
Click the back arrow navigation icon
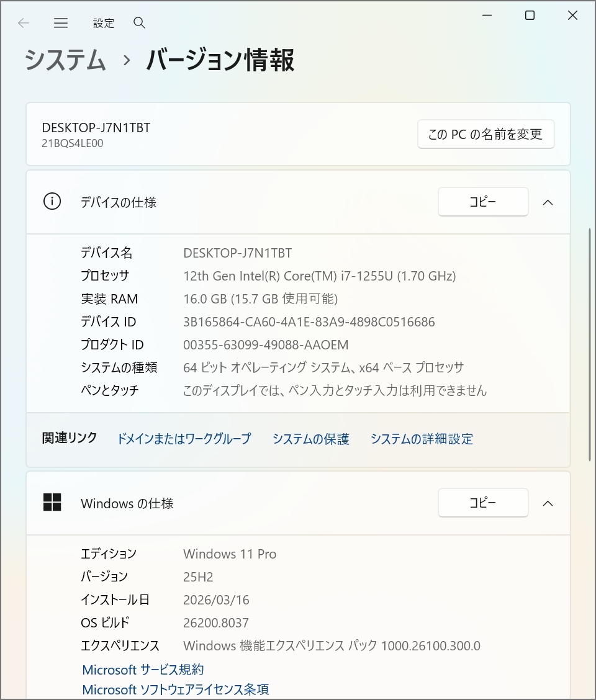tap(23, 23)
